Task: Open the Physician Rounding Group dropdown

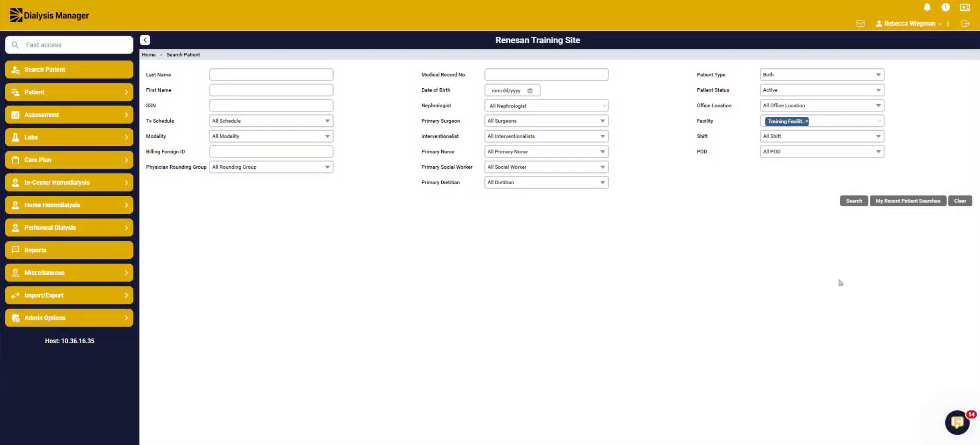Action: pos(271,167)
